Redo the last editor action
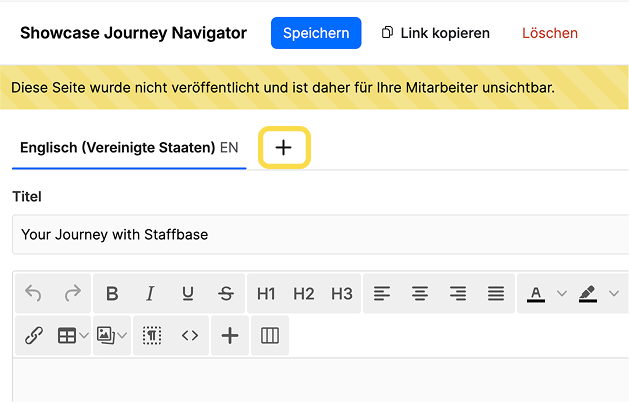Viewport: 629px width, 402px height. tap(73, 294)
